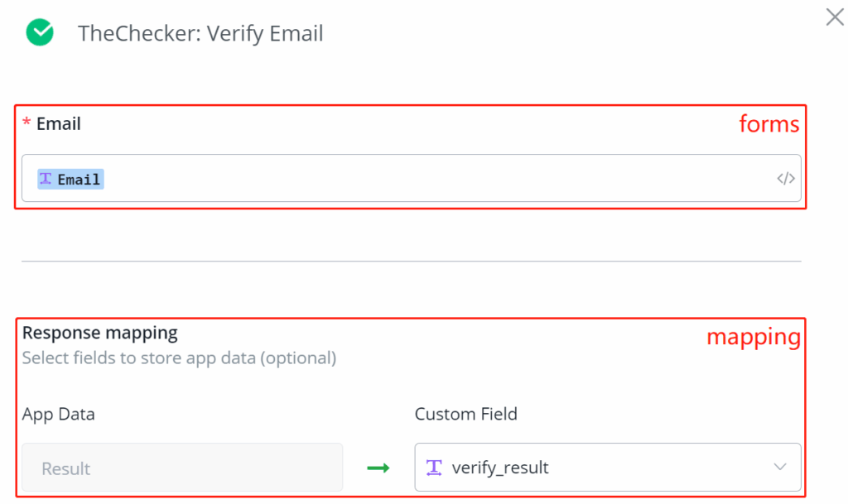Click the red "forms" annotation label
This screenshot has width=848, height=504.
(x=769, y=124)
